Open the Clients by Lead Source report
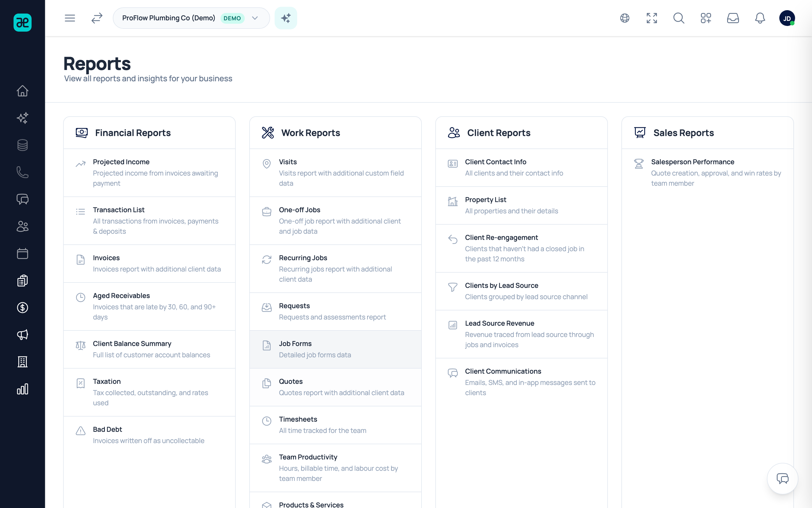The height and width of the screenshot is (508, 812). tap(521, 291)
